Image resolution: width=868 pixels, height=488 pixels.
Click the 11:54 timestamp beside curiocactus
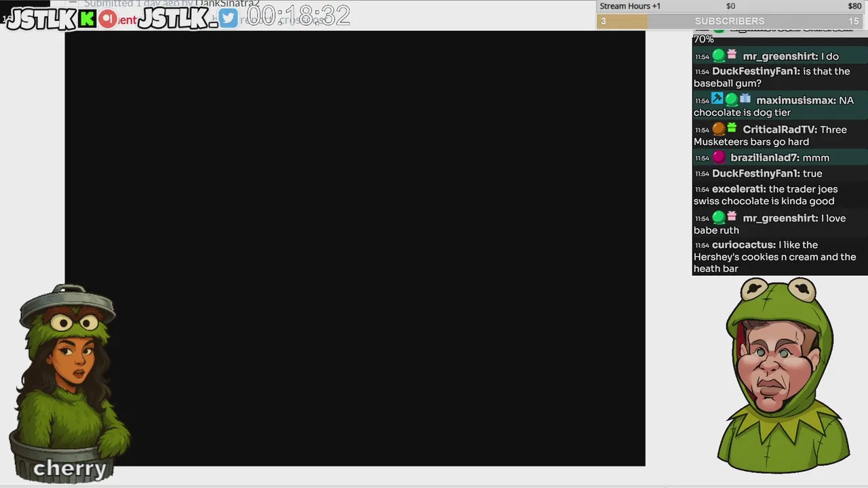pos(702,245)
